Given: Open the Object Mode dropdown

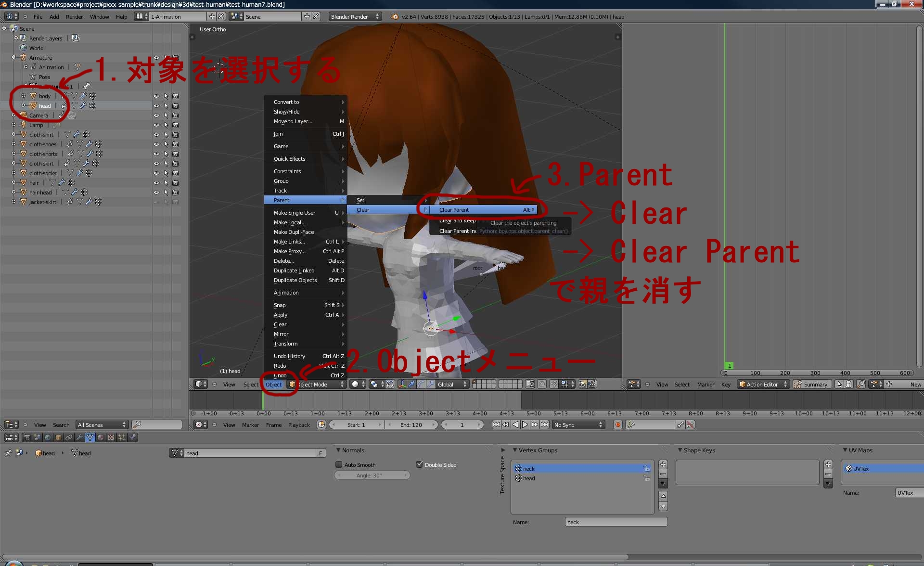Looking at the screenshot, I should tap(318, 384).
